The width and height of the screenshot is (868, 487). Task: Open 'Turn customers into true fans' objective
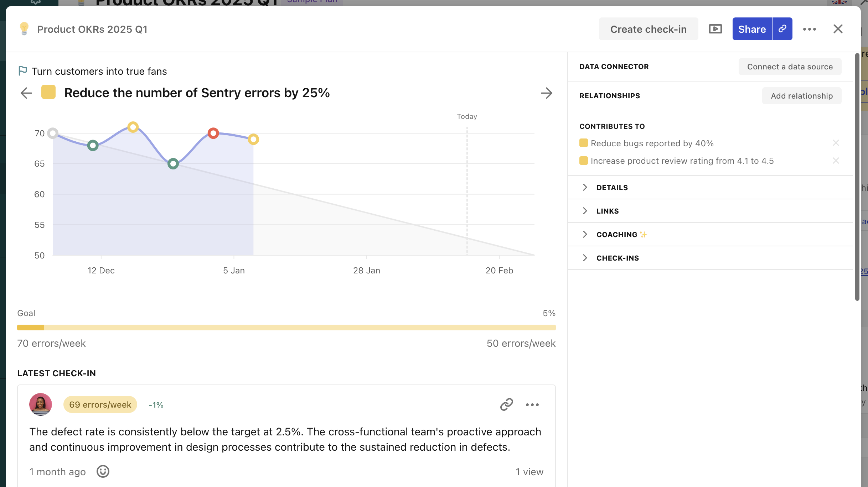point(99,71)
